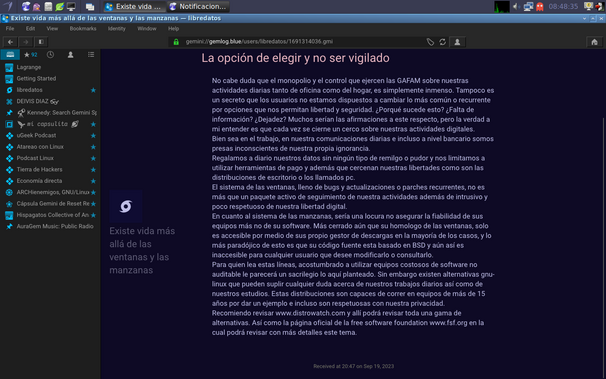The image size is (606, 379).
Task: Click the show desktop windows icon
Action: [90, 7]
